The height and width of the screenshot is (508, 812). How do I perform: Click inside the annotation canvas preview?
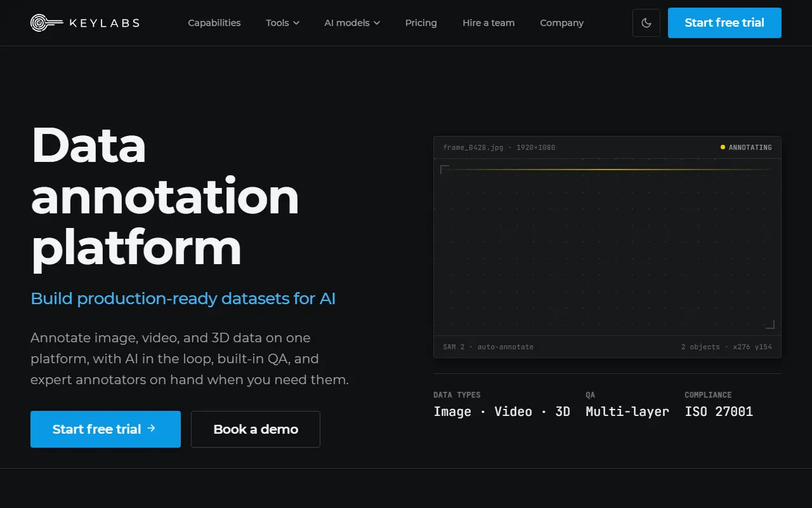pyautogui.click(x=607, y=247)
